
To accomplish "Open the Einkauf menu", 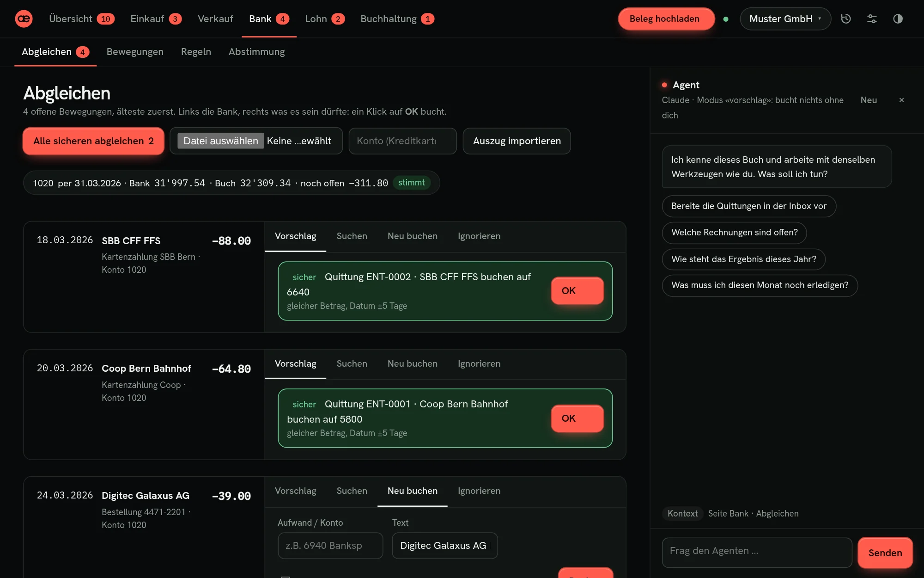I will [x=156, y=19].
